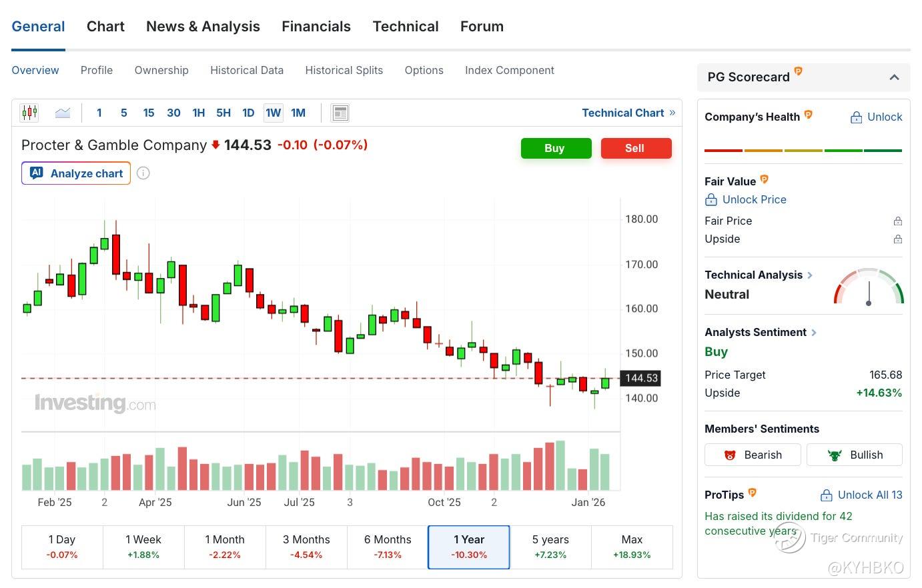Click the Unlock Price link
The width and height of the screenshot is (922, 588).
(745, 199)
